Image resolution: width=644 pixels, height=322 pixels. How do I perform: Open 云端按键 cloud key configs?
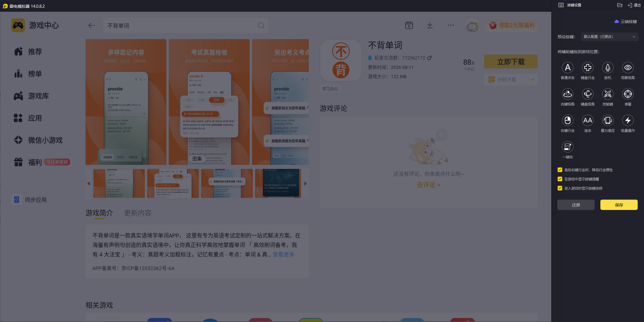click(626, 22)
